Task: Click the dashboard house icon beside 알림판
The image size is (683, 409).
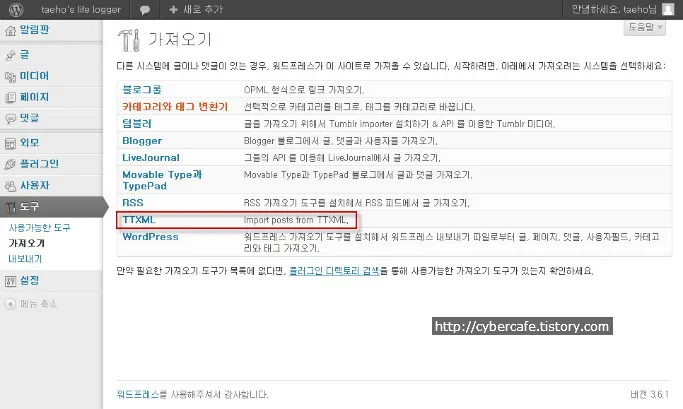Action: point(10,30)
